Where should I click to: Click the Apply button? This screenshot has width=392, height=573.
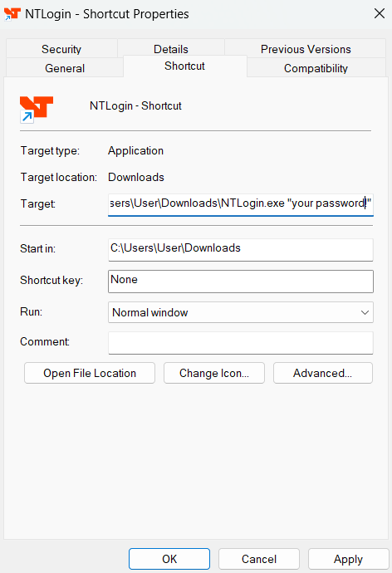coord(348,559)
